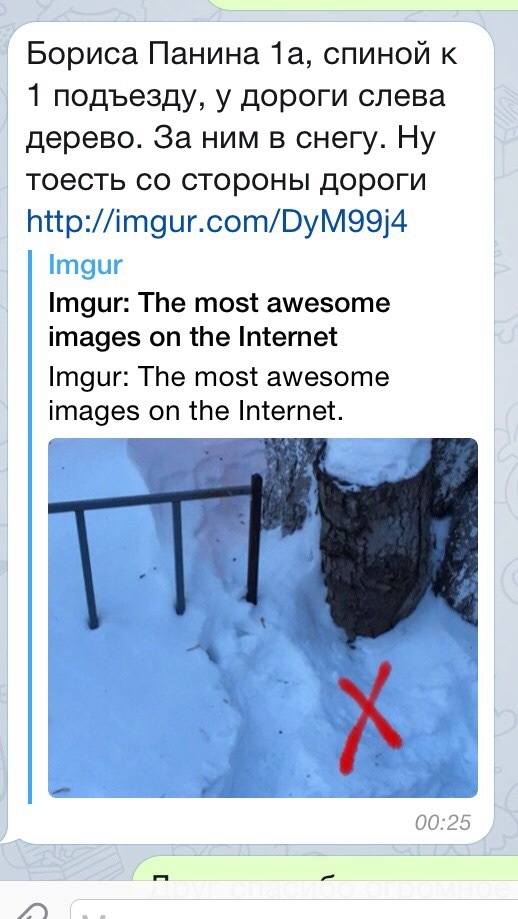Tap the text "тоесть со стороны дороги"

point(226,180)
